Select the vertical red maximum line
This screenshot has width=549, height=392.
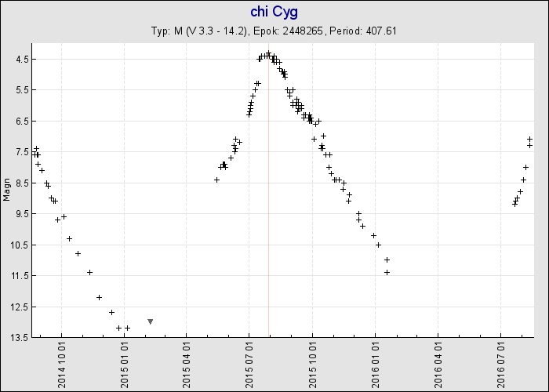pos(269,196)
